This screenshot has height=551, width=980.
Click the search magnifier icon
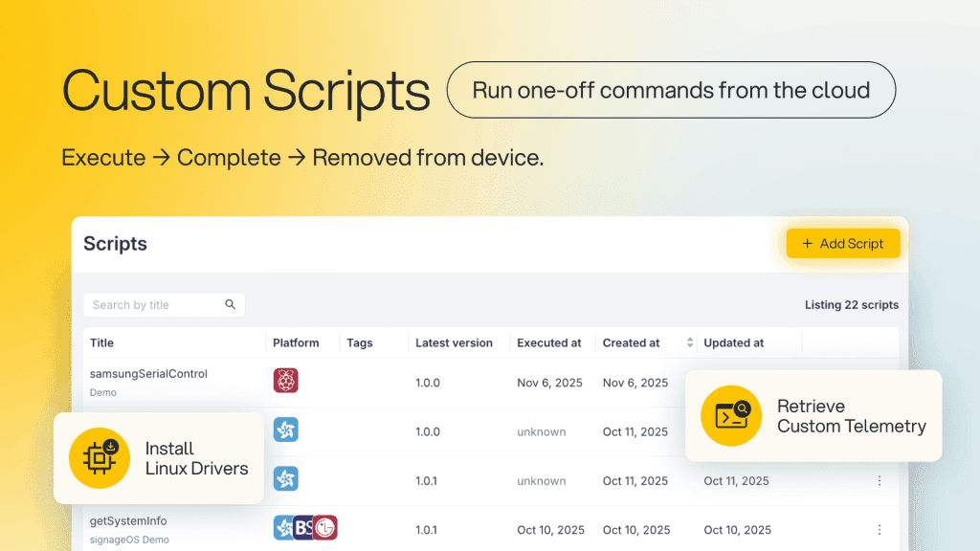pos(230,304)
